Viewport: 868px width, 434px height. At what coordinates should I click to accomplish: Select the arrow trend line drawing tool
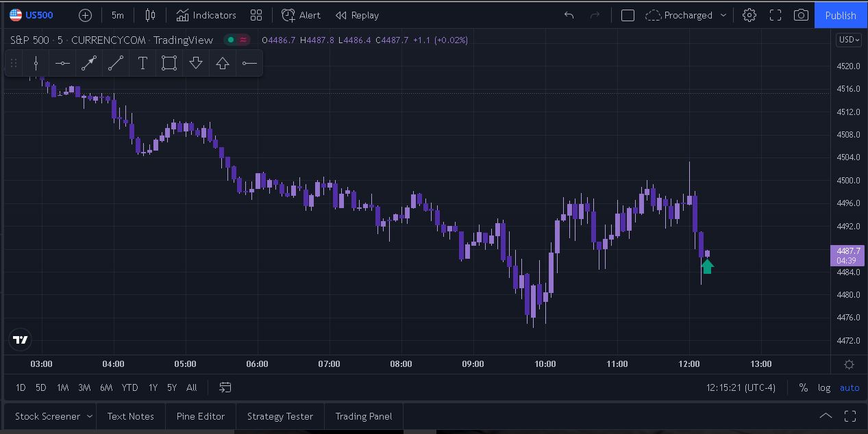tap(89, 64)
